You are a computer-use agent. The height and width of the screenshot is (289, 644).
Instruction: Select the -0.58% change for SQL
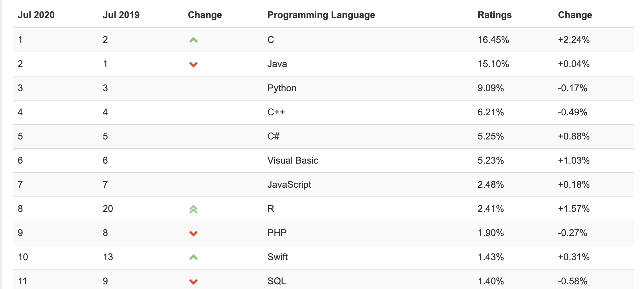point(572,281)
